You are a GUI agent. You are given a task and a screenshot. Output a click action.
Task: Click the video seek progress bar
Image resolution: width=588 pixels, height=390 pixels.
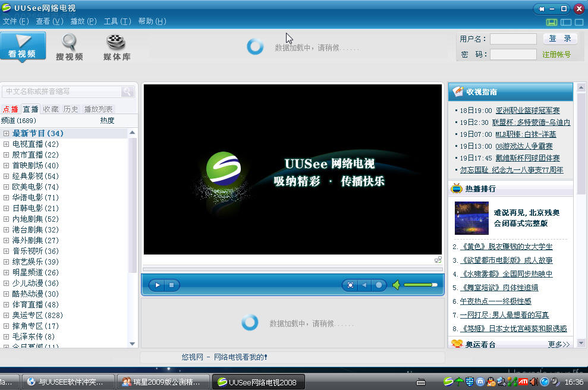point(293,269)
